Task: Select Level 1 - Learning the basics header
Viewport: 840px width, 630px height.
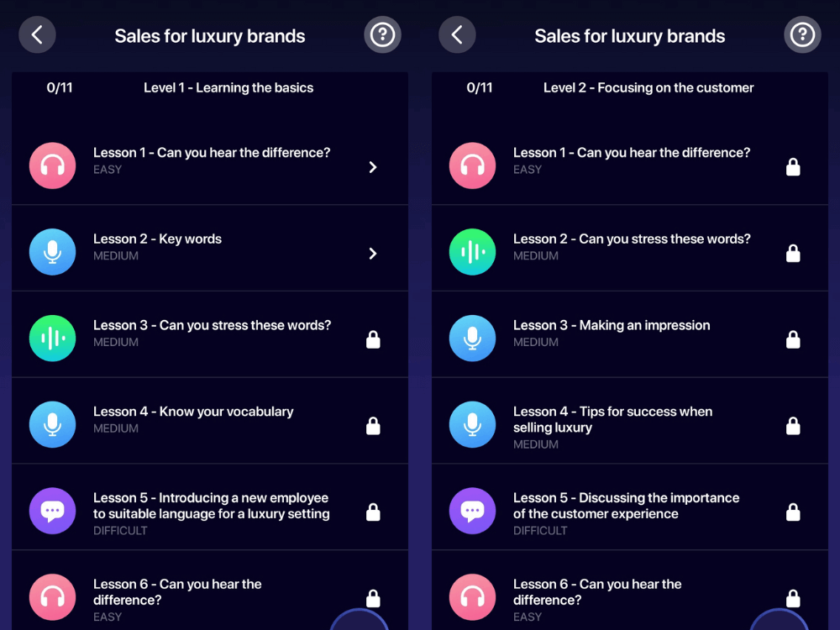Action: coord(228,87)
